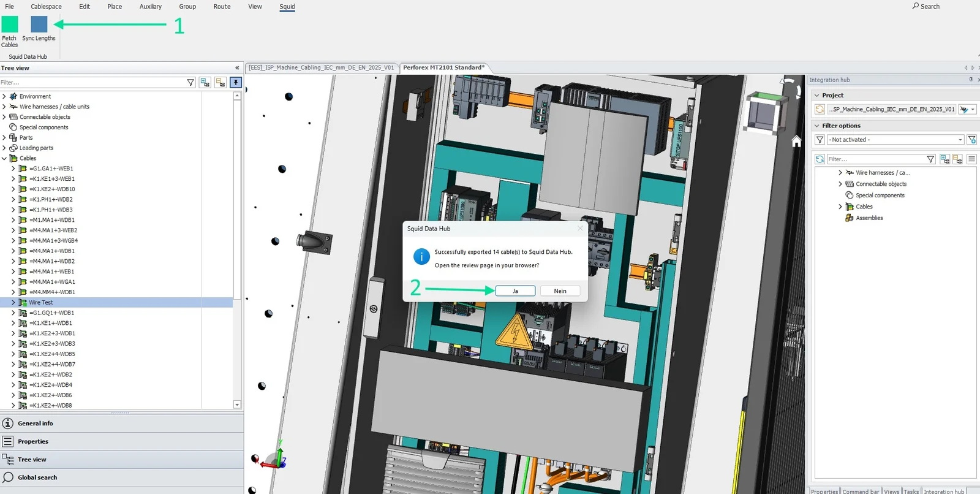The width and height of the screenshot is (980, 494).
Task: Expand Cables node in Integration hub
Action: pyautogui.click(x=840, y=207)
